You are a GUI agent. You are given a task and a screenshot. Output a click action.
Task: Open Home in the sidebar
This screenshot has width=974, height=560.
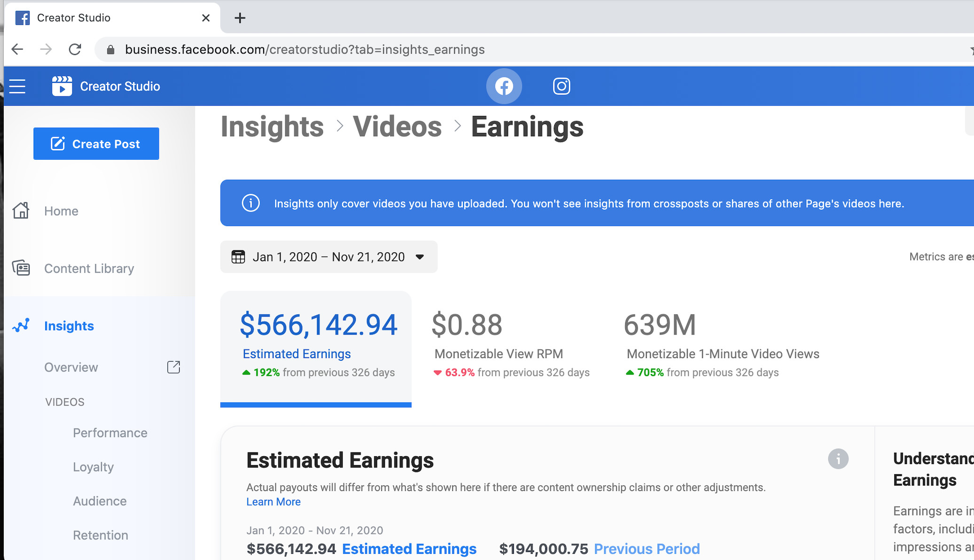click(x=61, y=211)
